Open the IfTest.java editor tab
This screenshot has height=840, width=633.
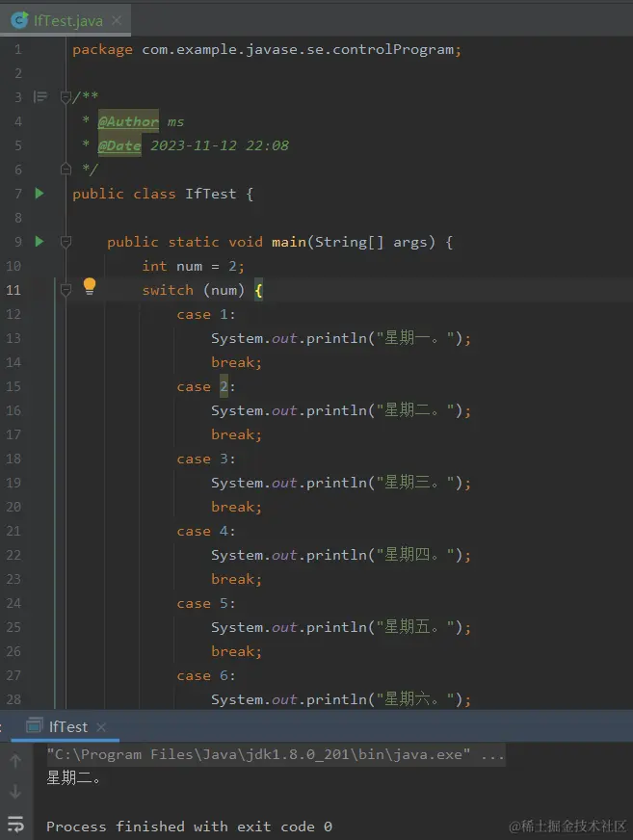67,21
